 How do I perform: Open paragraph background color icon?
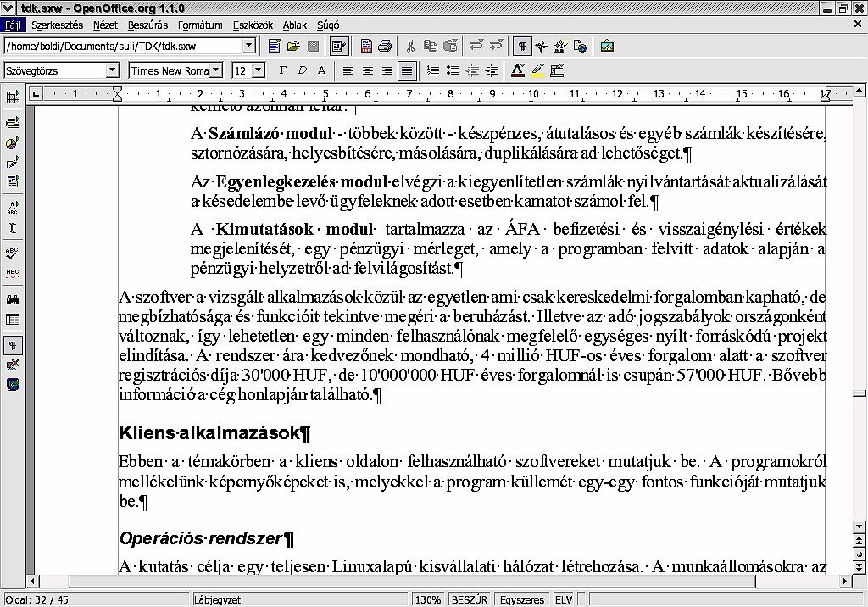[x=558, y=70]
